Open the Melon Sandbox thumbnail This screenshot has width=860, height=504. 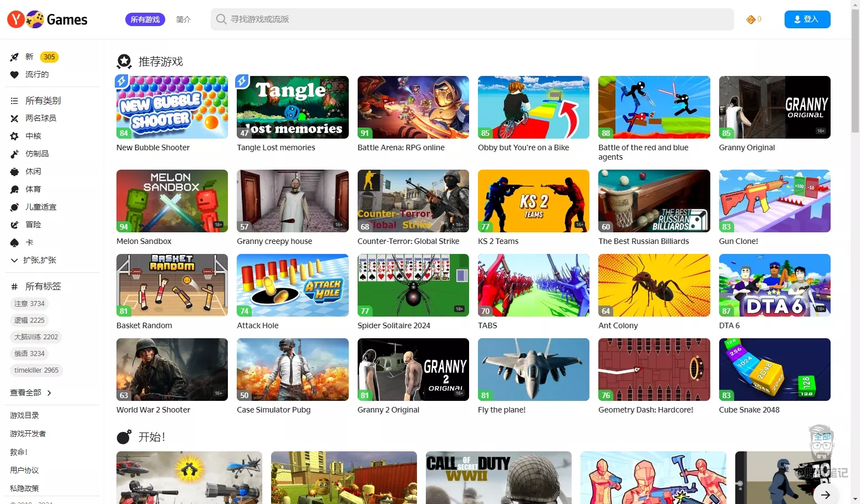point(172,201)
